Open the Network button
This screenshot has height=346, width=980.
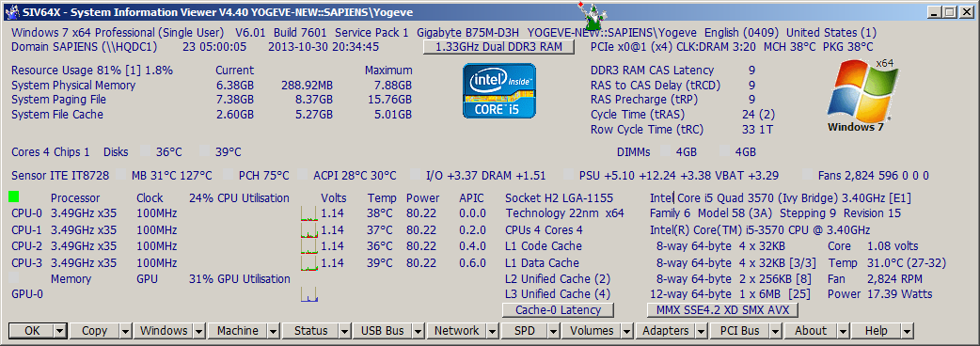point(456,331)
